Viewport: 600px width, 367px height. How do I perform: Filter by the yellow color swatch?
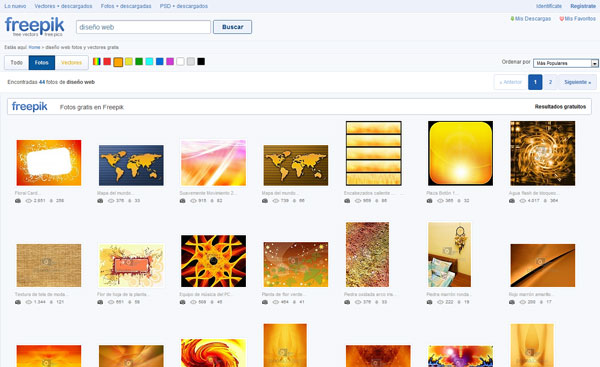pyautogui.click(x=129, y=62)
